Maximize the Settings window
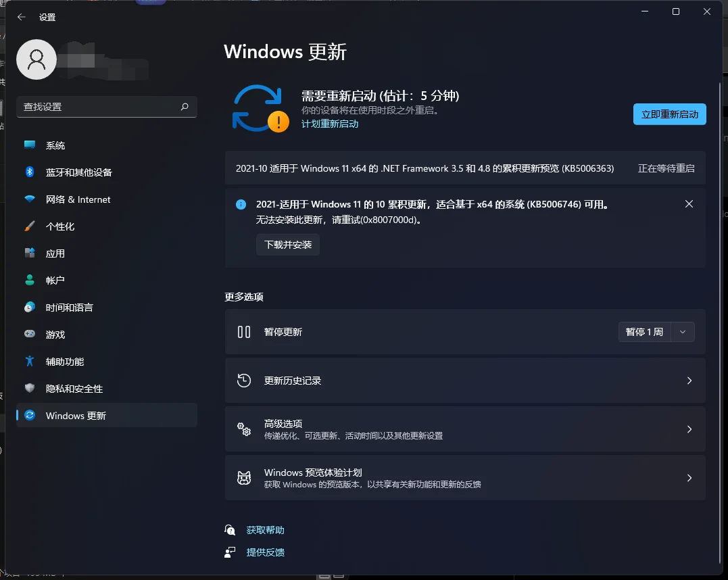 pyautogui.click(x=676, y=11)
